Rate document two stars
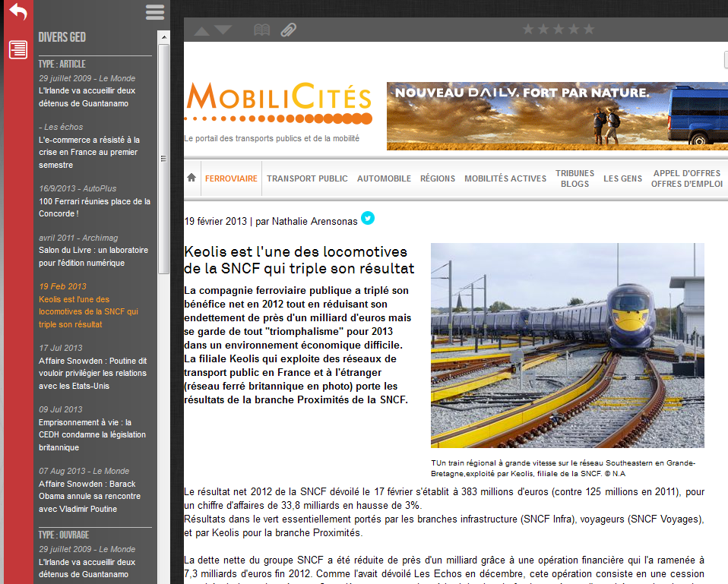The image size is (728, 584). tap(543, 29)
